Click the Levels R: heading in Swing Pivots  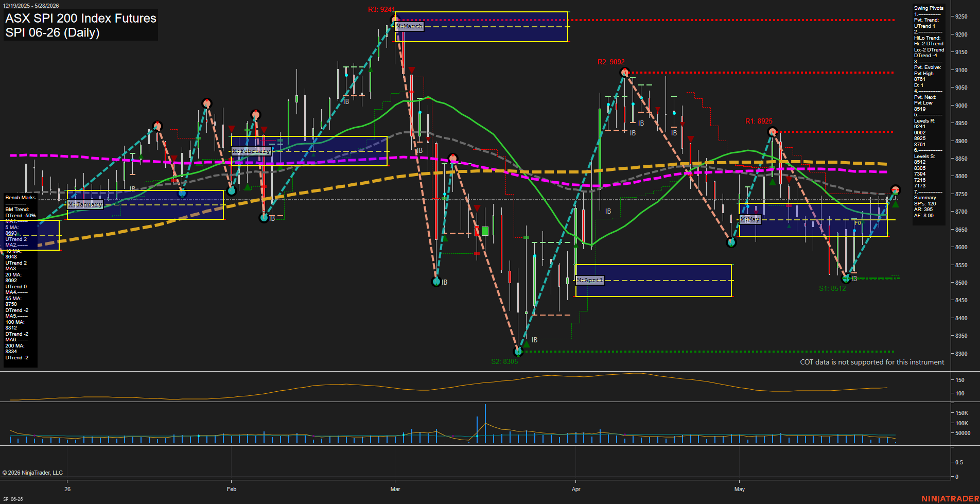[x=924, y=121]
